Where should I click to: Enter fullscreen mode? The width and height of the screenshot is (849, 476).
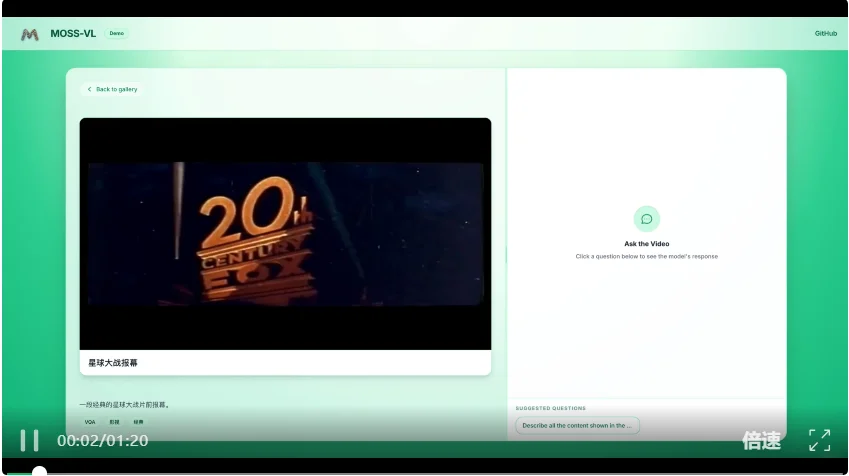click(819, 440)
